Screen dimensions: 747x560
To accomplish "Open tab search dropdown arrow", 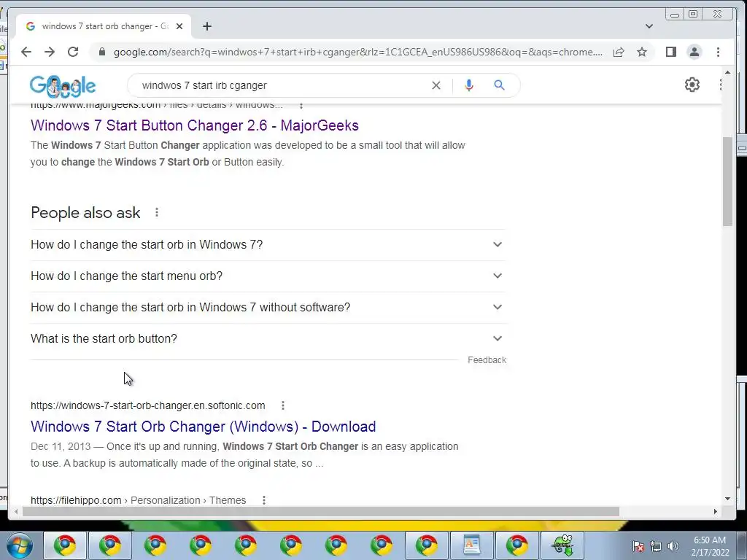I will (649, 26).
